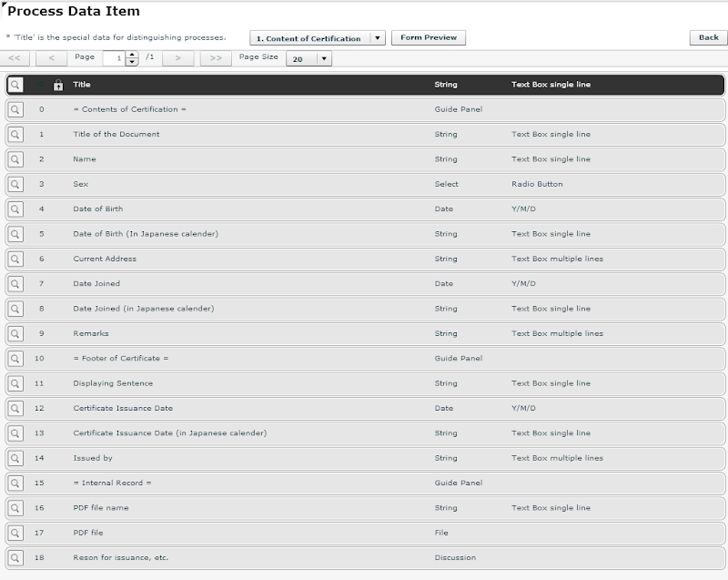Viewport: 728px width, 580px height.
Task: Click magnifier for Date Joined Japanese calendar row
Action: [x=15, y=309]
